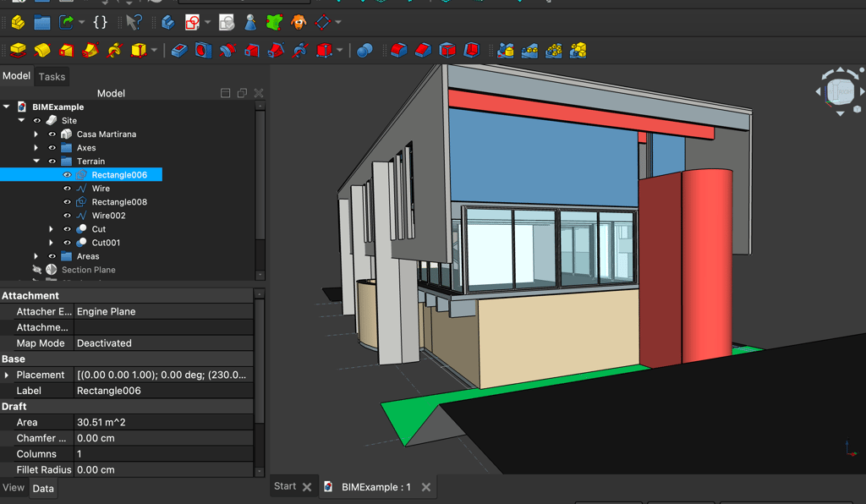Hide Casa Martirana using its eye icon
This screenshot has height=504, width=866.
[x=52, y=134]
